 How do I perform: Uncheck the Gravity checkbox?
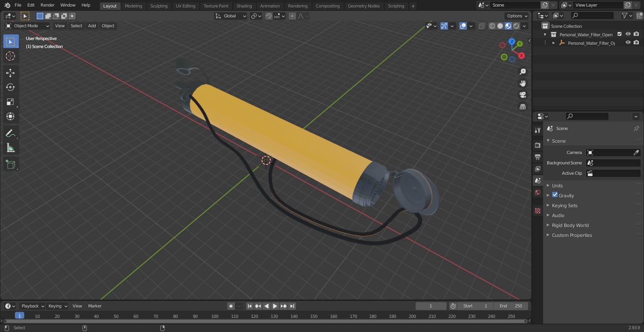[555, 195]
